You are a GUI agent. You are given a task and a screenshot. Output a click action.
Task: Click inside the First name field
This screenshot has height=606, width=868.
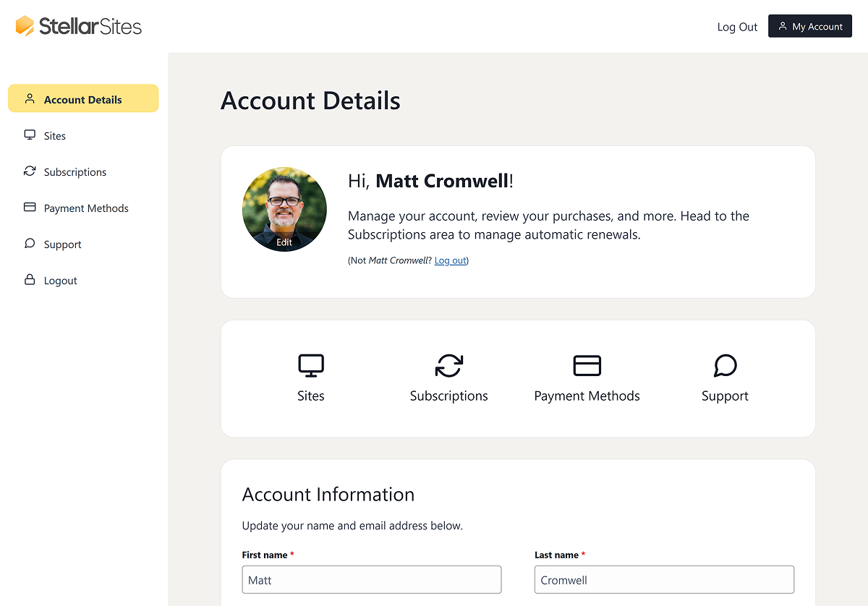[x=371, y=579]
